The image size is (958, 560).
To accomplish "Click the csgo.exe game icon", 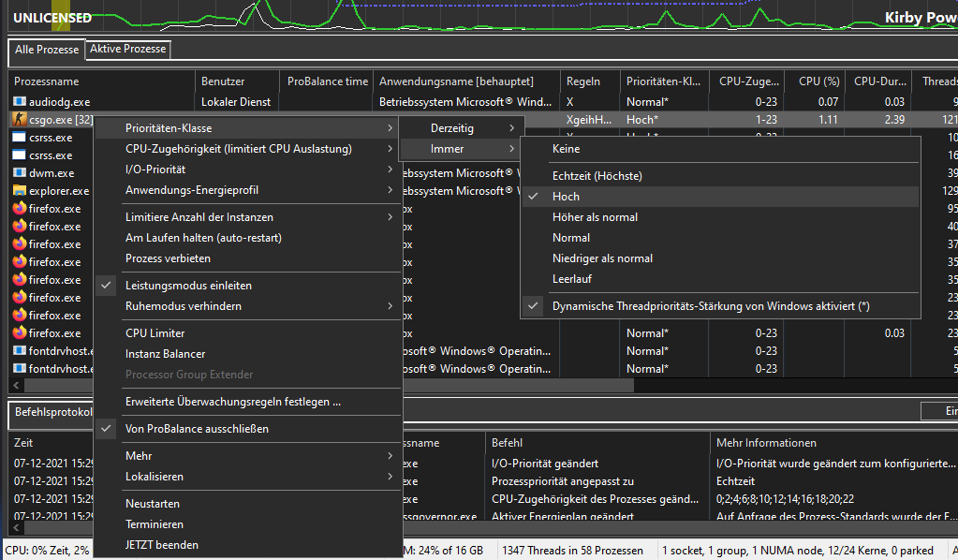I will click(x=20, y=119).
